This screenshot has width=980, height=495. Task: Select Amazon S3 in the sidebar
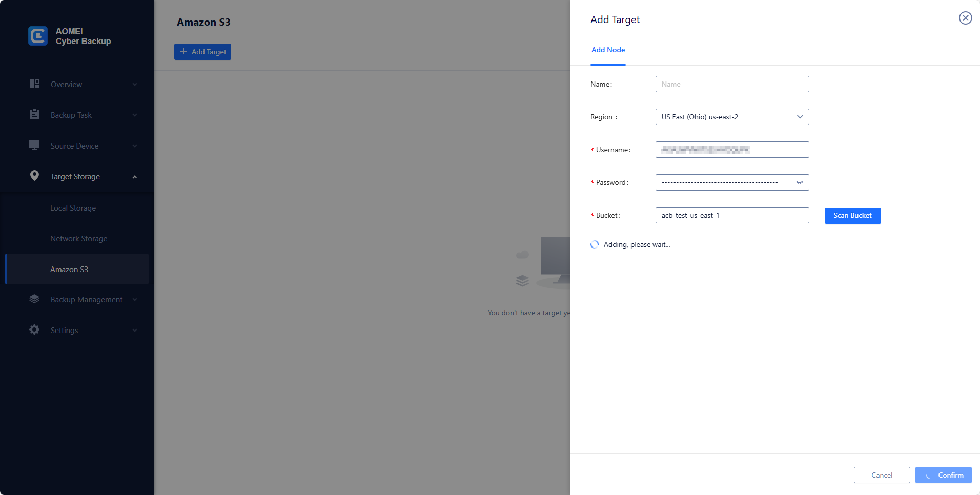tap(77, 269)
